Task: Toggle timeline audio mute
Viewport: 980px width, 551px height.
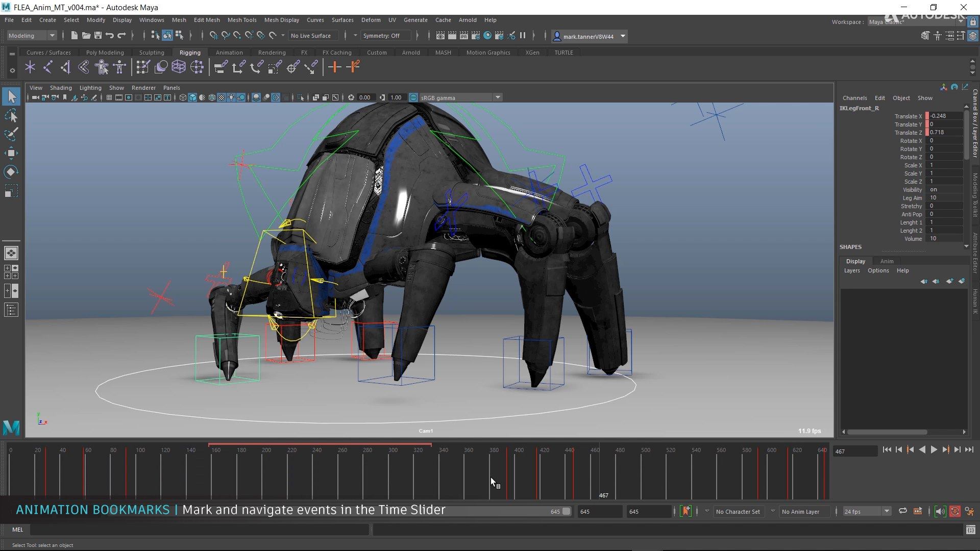Action: [x=940, y=511]
